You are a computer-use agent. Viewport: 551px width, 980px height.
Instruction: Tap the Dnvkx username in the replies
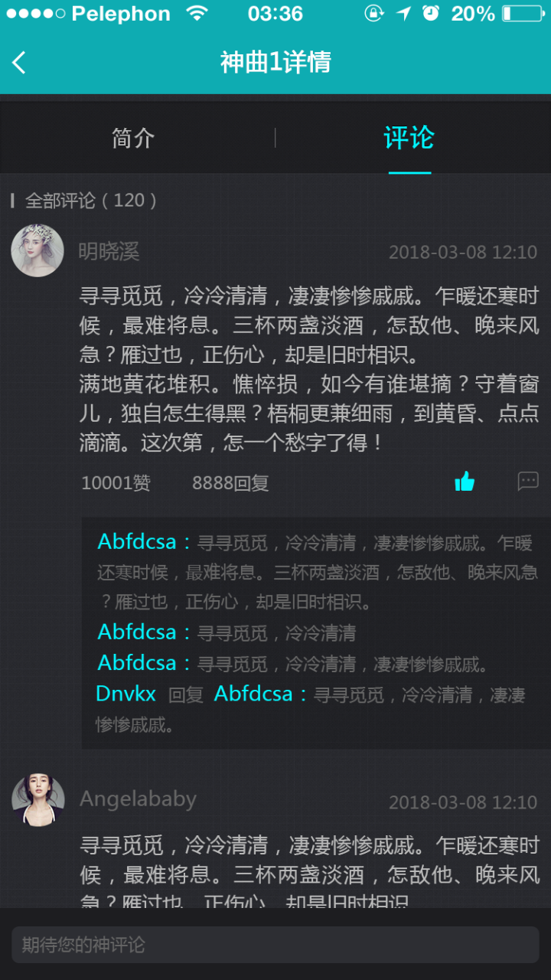click(x=126, y=694)
